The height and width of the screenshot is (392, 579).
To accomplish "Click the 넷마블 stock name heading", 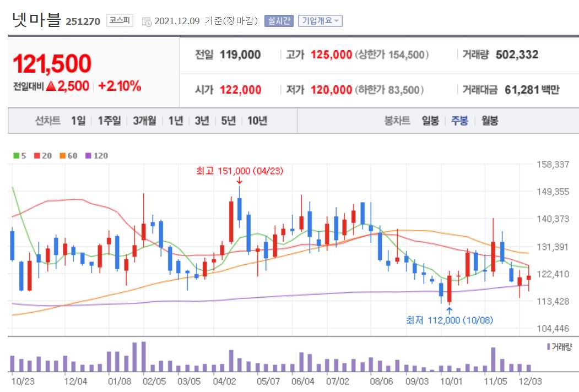I will (x=36, y=19).
